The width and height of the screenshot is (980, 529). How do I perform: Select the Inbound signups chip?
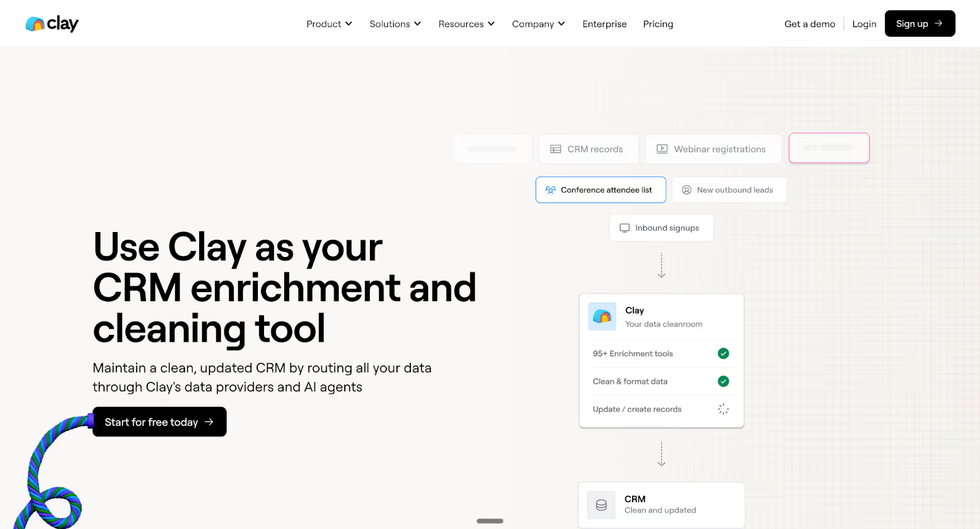coord(661,228)
